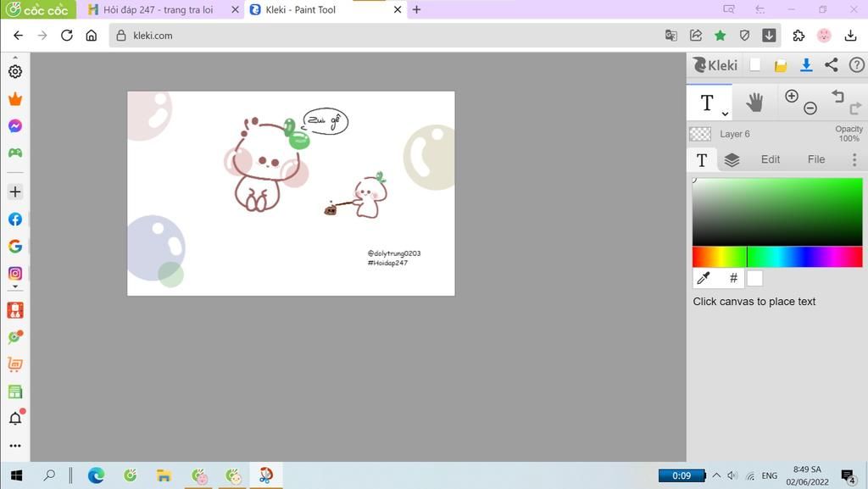Zoom in with the plus magnifier

pos(792,96)
